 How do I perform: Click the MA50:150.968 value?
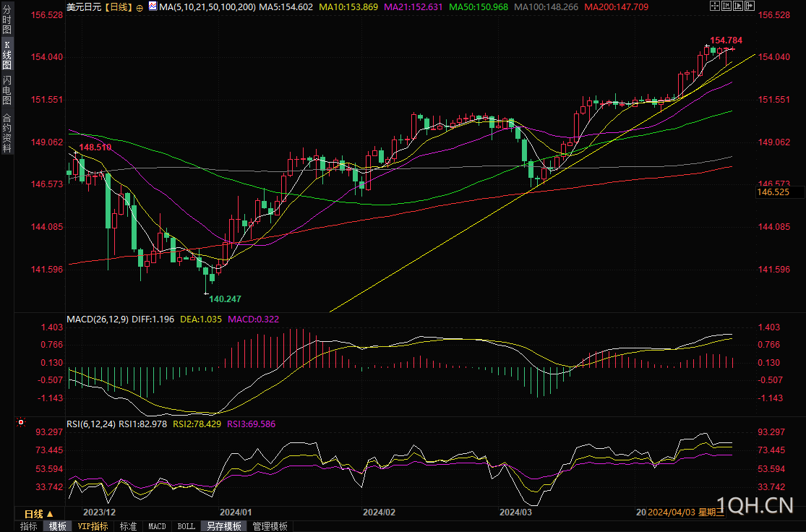479,7
